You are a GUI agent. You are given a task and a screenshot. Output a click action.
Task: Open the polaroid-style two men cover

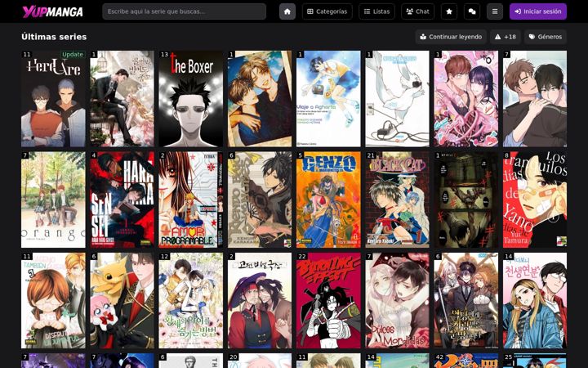[x=260, y=99]
